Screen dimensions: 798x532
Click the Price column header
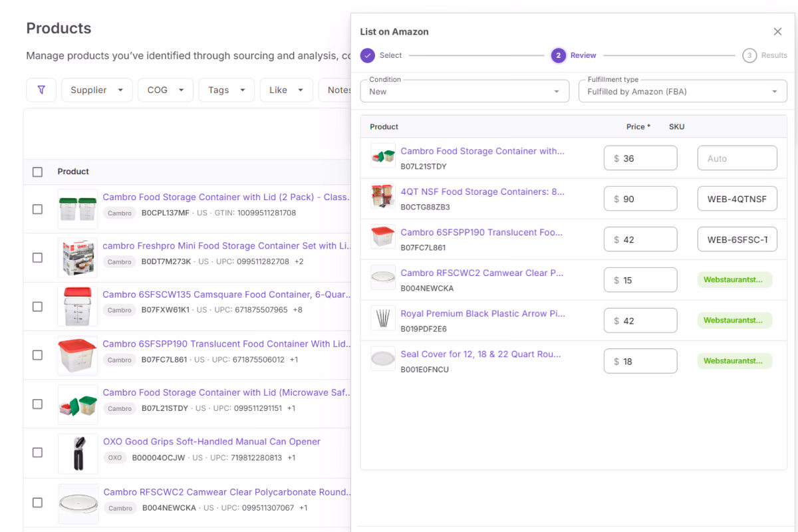[x=638, y=126]
